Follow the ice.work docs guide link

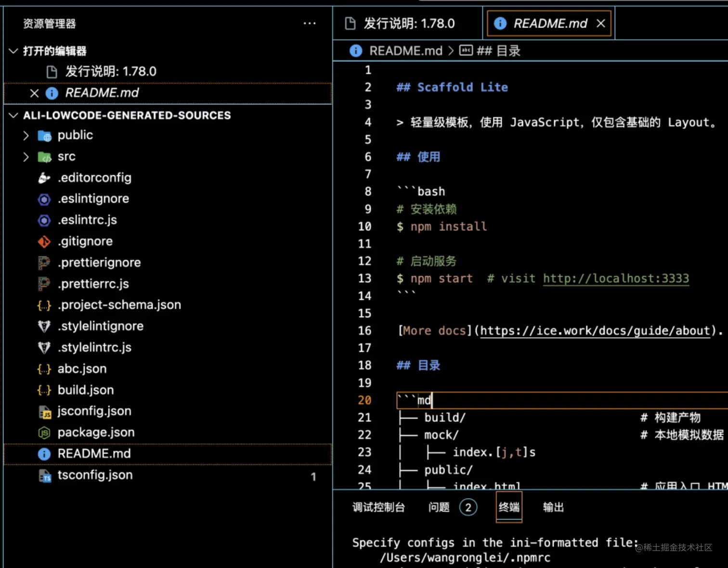[x=595, y=330]
